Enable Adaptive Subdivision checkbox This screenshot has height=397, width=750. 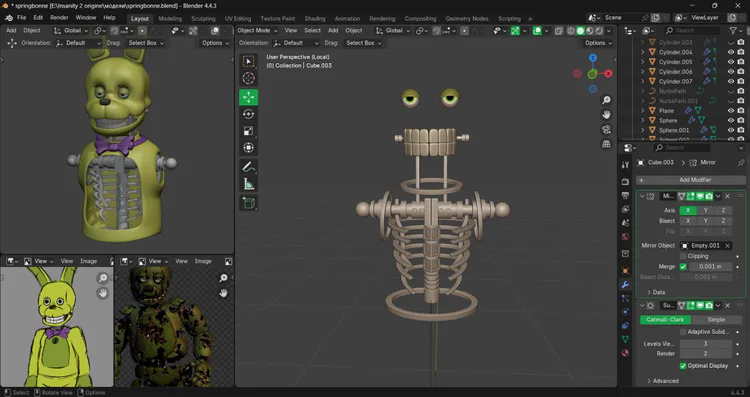pos(683,332)
